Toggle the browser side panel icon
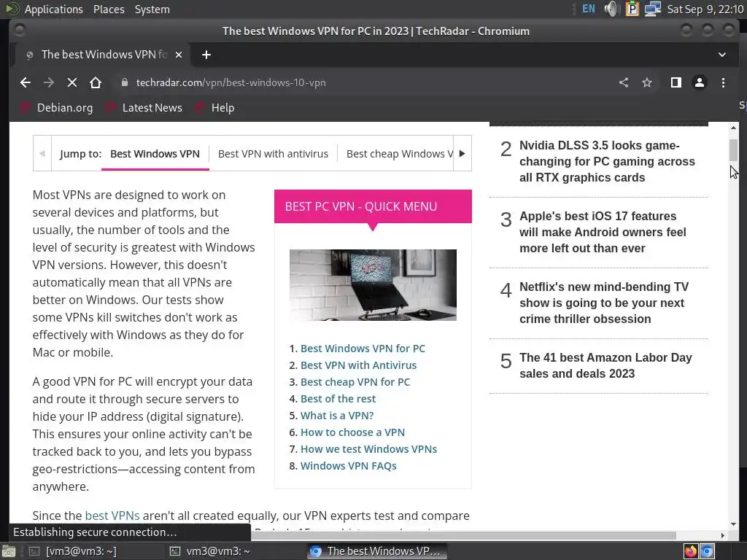The image size is (747, 560). click(x=676, y=82)
